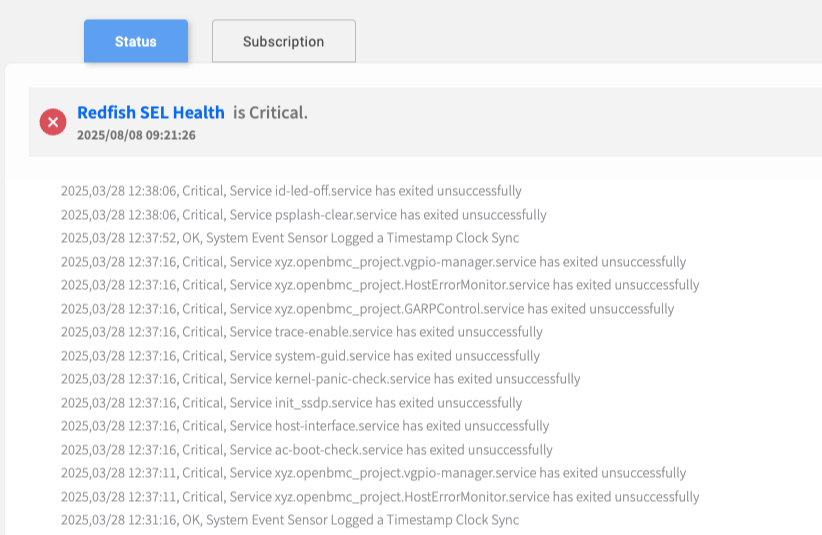Open the Subscription tab
Screen dimensions: 822x535
(283, 42)
